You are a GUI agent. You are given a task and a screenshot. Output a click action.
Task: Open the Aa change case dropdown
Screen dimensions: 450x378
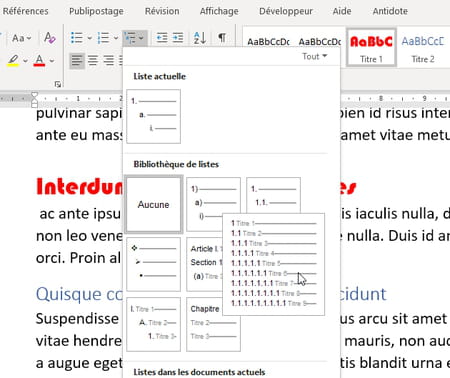point(21,38)
